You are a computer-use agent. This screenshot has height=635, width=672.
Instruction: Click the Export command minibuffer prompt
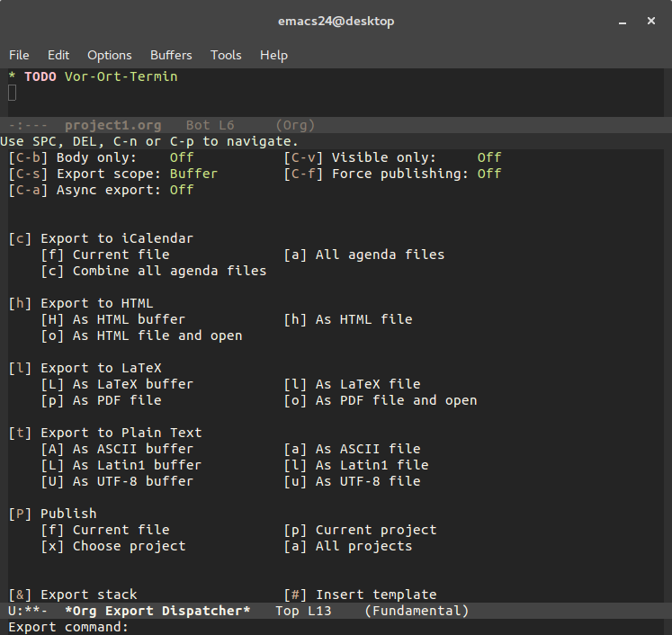pyautogui.click(x=68, y=627)
